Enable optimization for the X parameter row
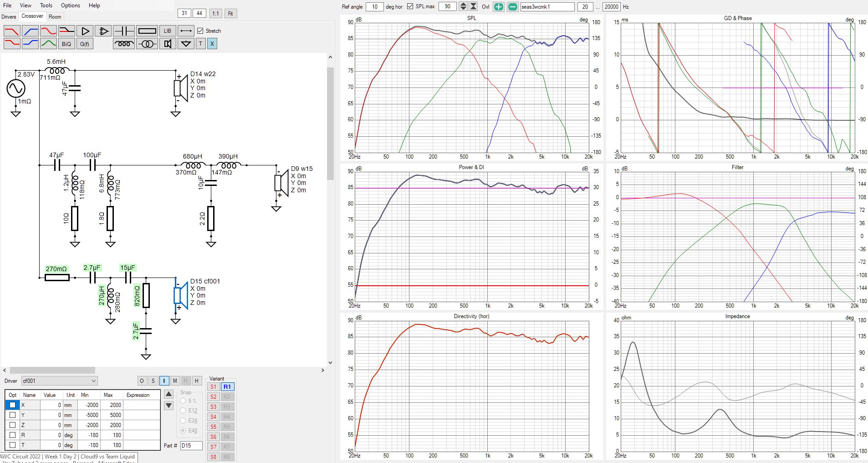Screen dimensions: 868x463 [x=13, y=405]
